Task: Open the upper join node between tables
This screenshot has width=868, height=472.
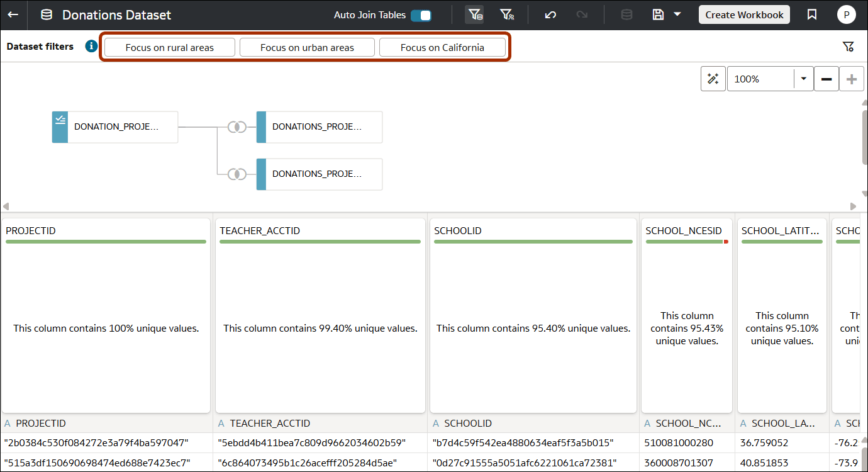Action: 237,126
